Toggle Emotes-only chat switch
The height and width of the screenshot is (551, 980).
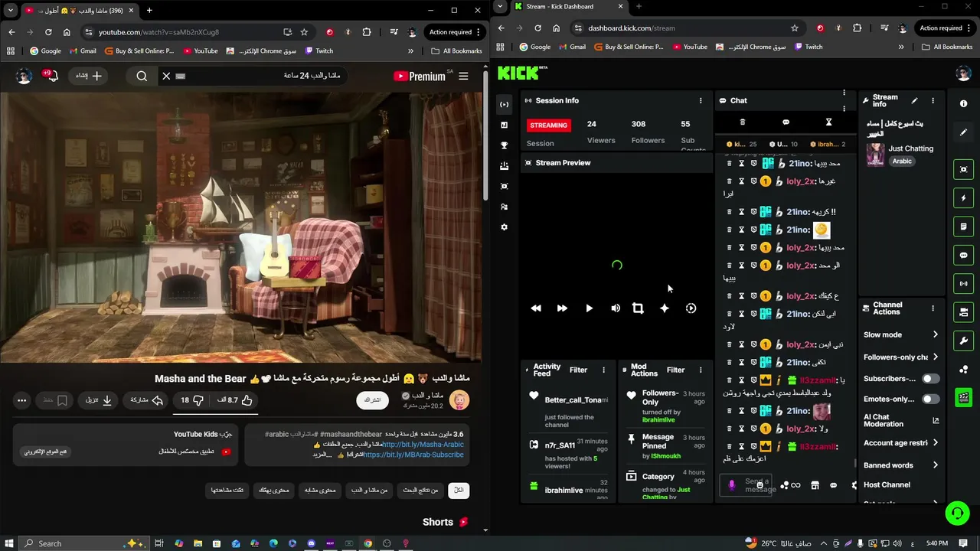[x=930, y=399]
